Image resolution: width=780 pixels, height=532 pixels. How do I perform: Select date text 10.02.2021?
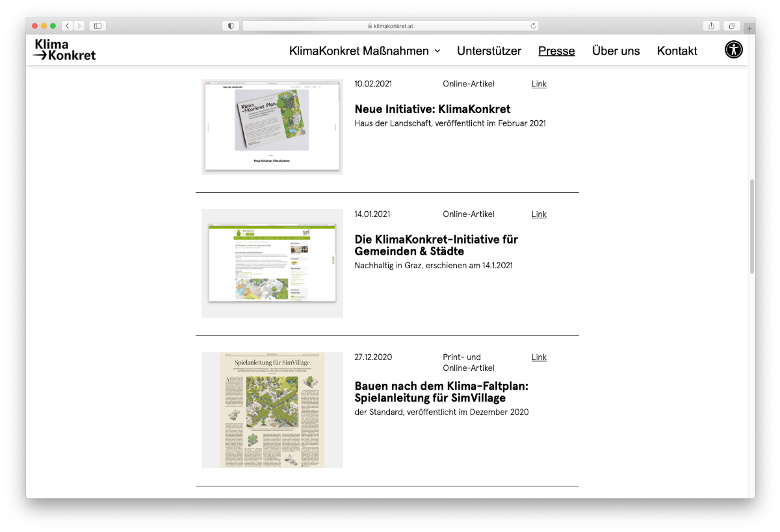(x=373, y=84)
